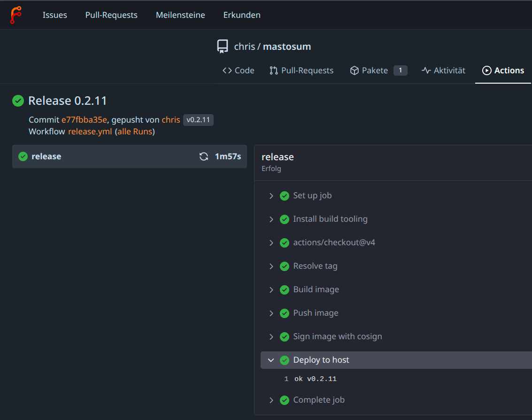Click the success icon of the release job

[23, 156]
